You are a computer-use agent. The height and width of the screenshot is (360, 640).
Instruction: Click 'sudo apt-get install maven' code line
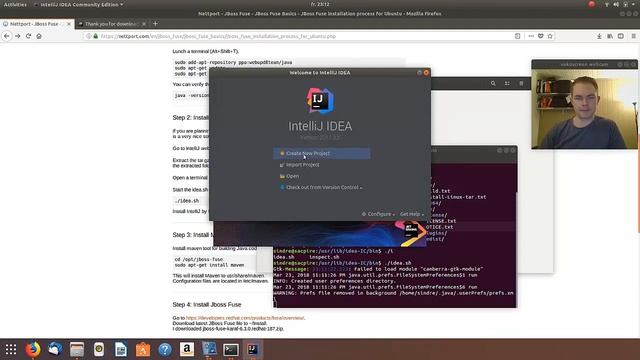click(x=209, y=265)
